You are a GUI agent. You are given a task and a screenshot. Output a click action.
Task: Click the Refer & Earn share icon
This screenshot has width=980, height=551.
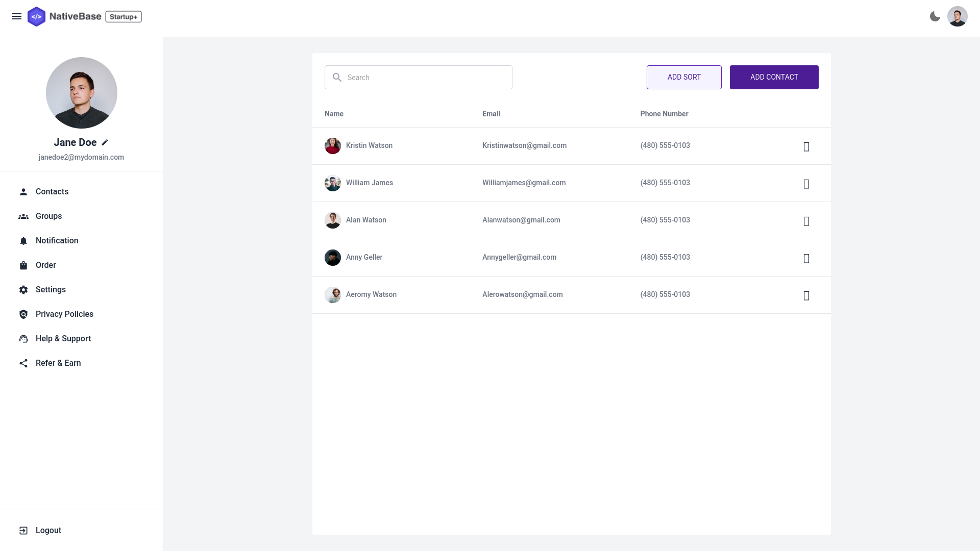(x=23, y=363)
